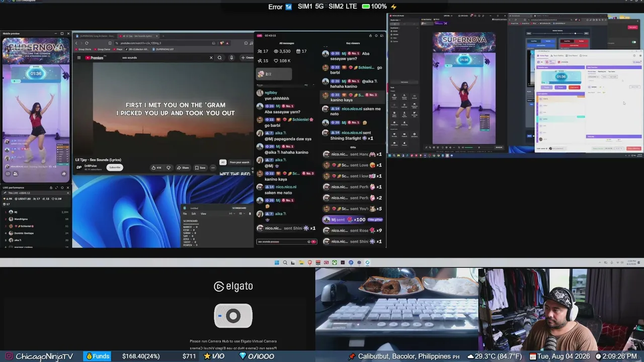
Task: Start YouTube voice search with microphone
Action: click(231, 58)
